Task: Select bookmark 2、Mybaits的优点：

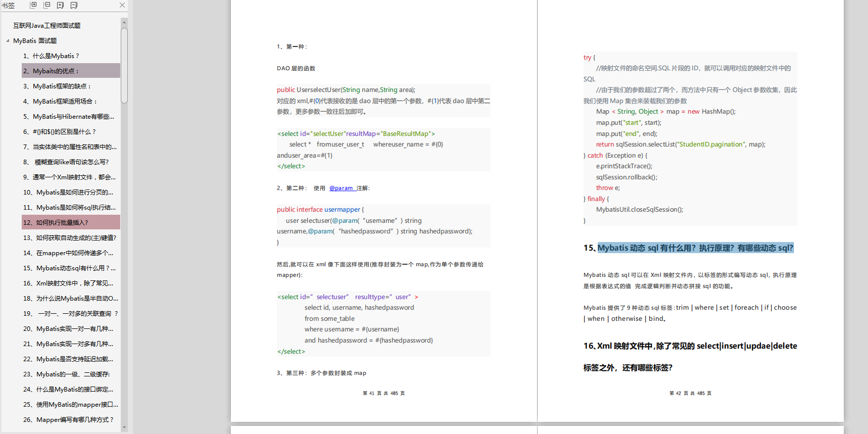Action: click(71, 71)
